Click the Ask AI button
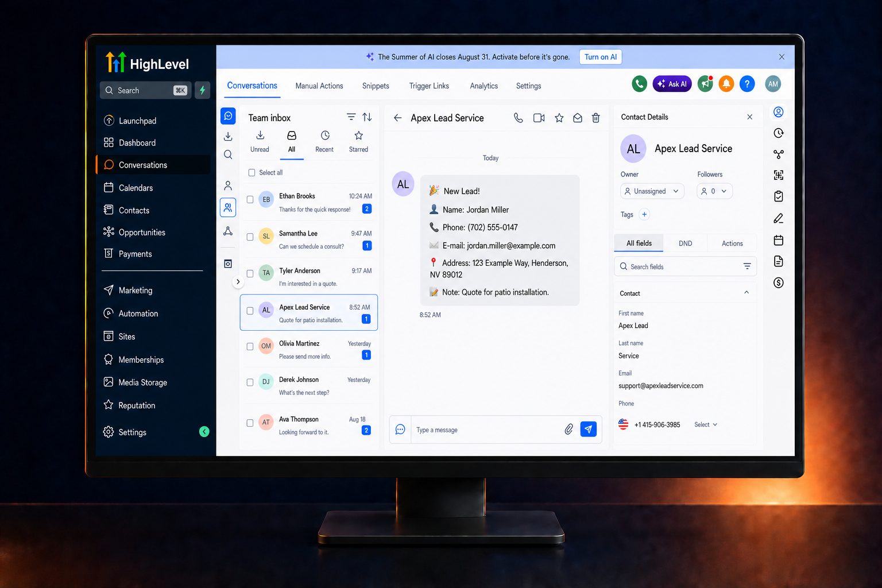This screenshot has width=882, height=588. click(x=672, y=84)
